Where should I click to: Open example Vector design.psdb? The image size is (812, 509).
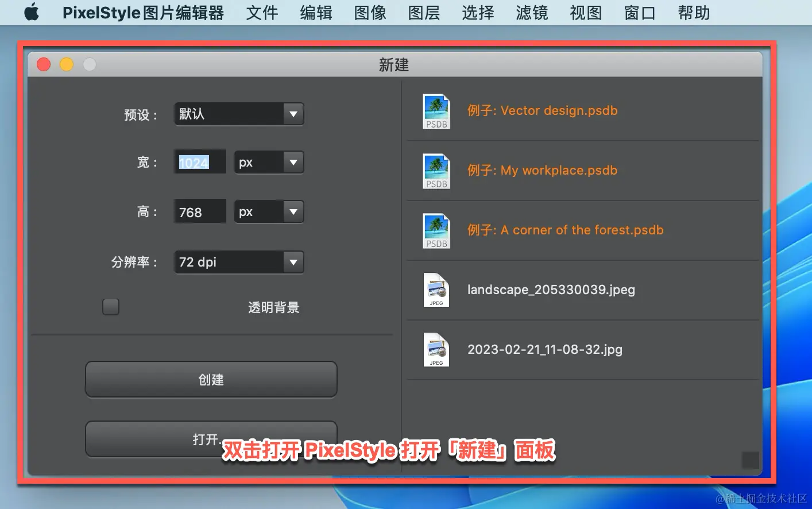(582, 111)
